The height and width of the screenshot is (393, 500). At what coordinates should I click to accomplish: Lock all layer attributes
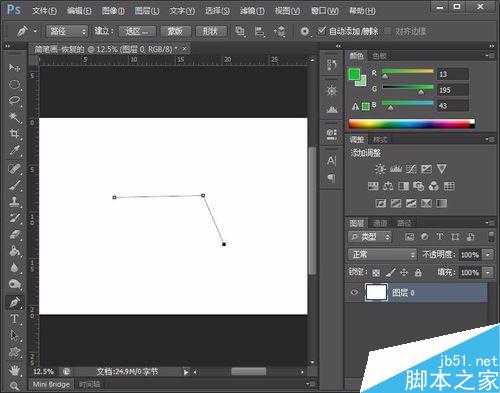pos(418,273)
